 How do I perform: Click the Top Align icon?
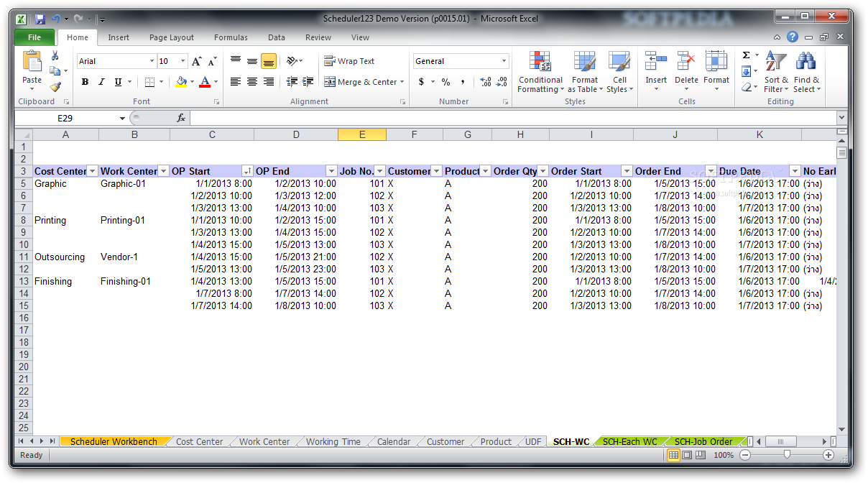pyautogui.click(x=236, y=61)
